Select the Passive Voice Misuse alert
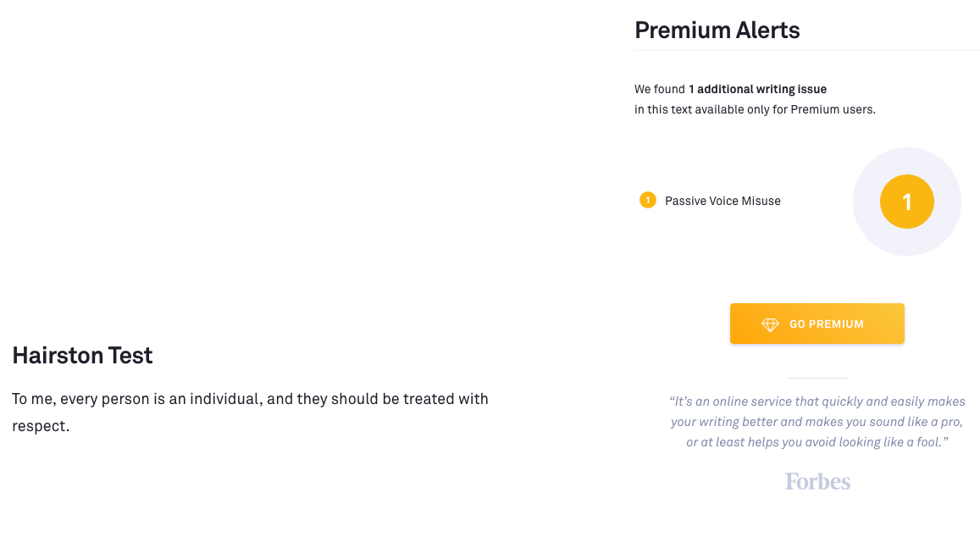 723,201
